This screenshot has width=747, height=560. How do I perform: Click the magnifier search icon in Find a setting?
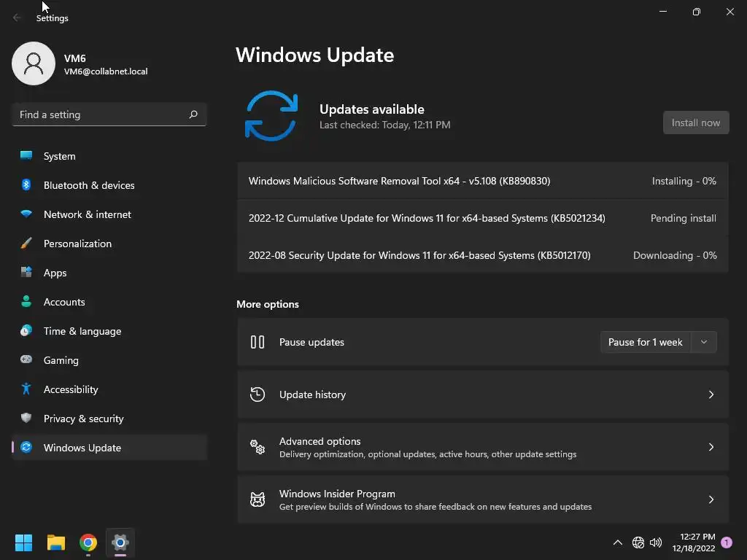coord(193,114)
